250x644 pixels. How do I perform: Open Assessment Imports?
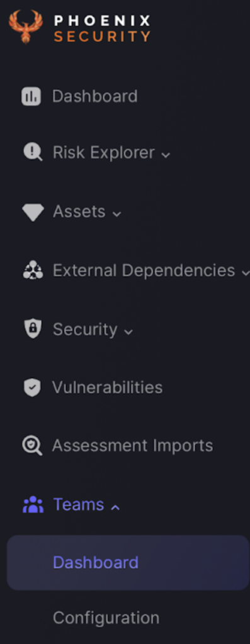[x=132, y=446]
